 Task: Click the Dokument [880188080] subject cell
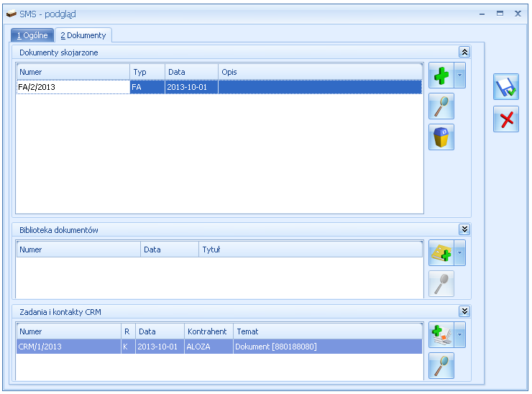pos(328,347)
